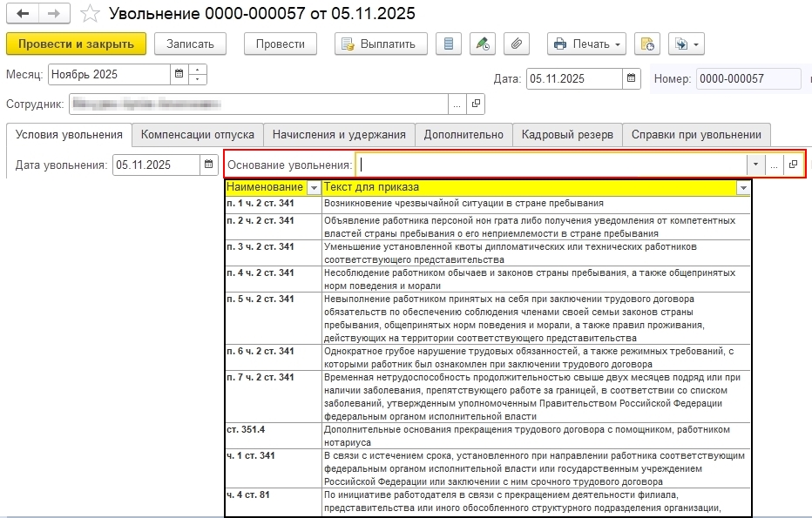Choose the 'ч. 1 ст. 341' dismissal reason
The image size is (812, 518).
pos(488,468)
